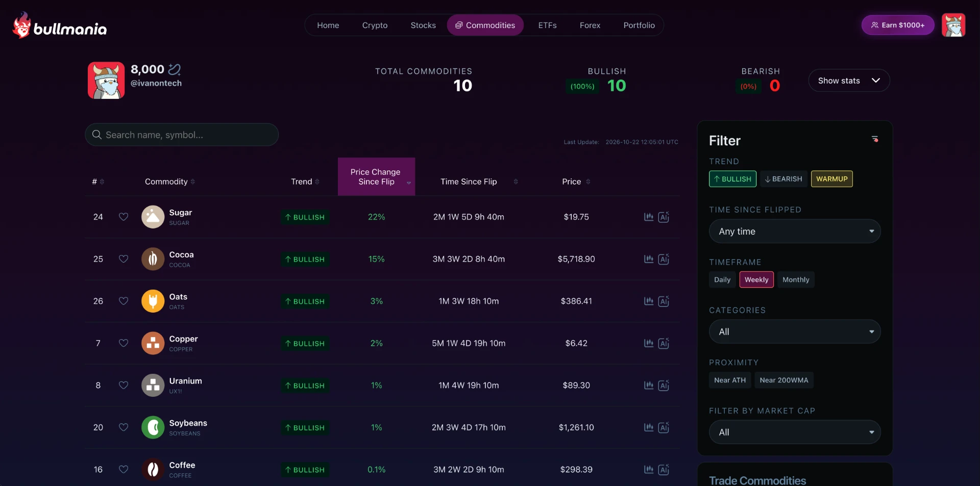Click the Earn $1000+ button
This screenshot has width=980, height=486.
tap(898, 25)
